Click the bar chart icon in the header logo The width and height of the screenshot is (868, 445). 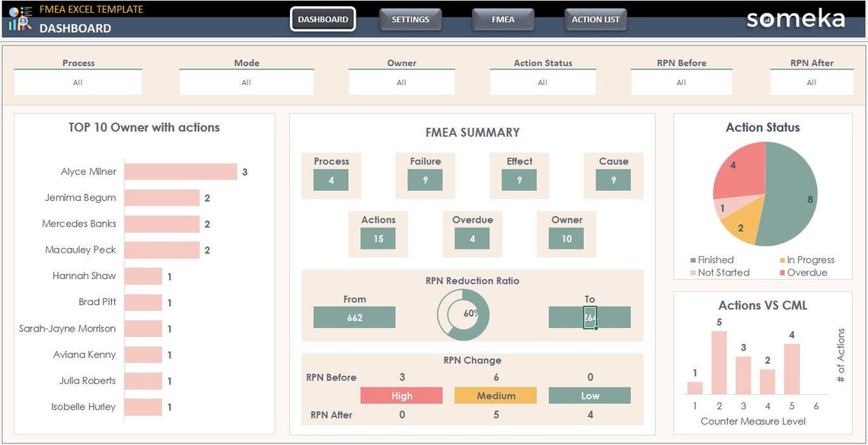[13, 25]
